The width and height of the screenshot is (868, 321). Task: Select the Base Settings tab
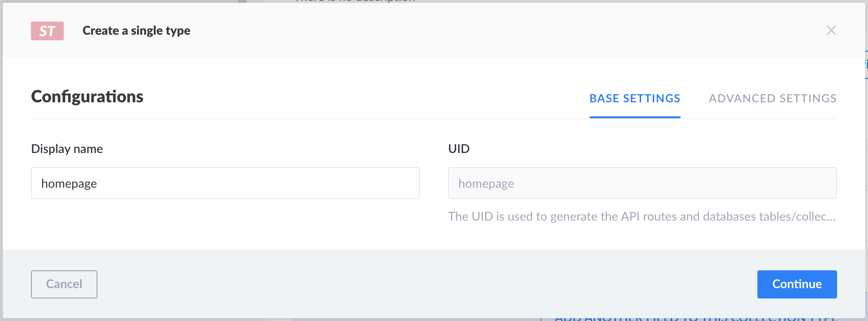635,99
